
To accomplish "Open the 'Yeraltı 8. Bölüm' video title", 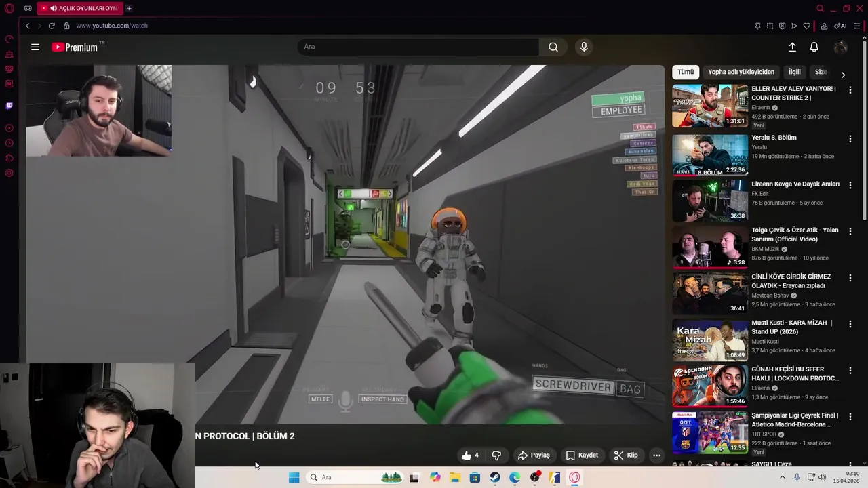I will click(774, 138).
